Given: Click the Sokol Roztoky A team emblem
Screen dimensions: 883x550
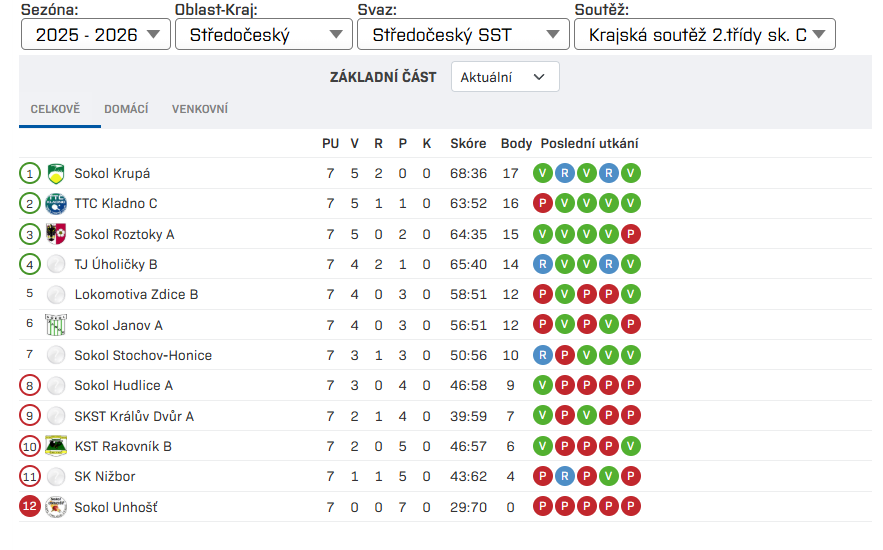Looking at the screenshot, I should (x=56, y=234).
